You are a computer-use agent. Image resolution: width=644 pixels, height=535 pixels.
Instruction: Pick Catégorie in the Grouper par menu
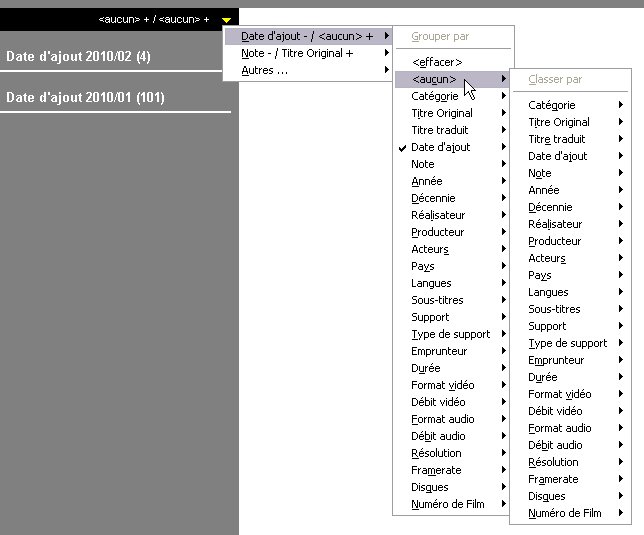coord(451,96)
